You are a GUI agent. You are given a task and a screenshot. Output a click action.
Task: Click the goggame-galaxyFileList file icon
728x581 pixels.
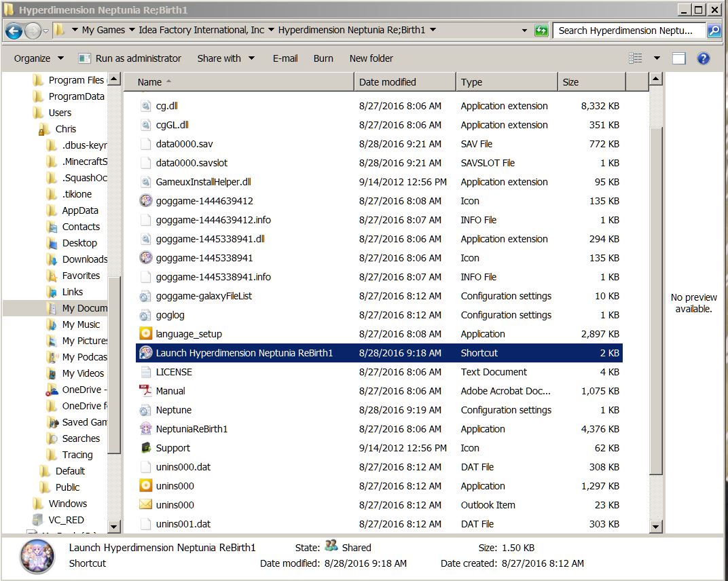(x=146, y=296)
